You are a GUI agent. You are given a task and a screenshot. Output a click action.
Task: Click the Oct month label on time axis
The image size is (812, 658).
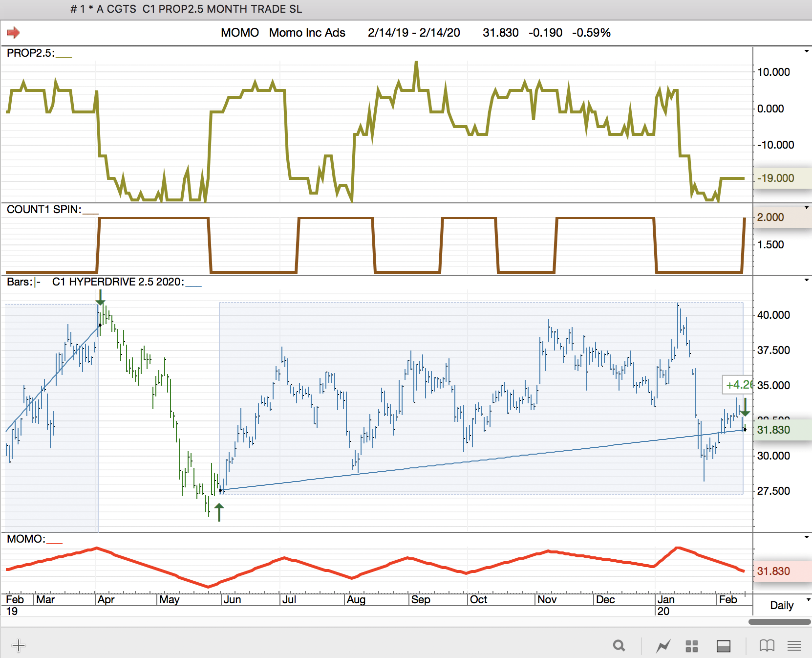[478, 599]
